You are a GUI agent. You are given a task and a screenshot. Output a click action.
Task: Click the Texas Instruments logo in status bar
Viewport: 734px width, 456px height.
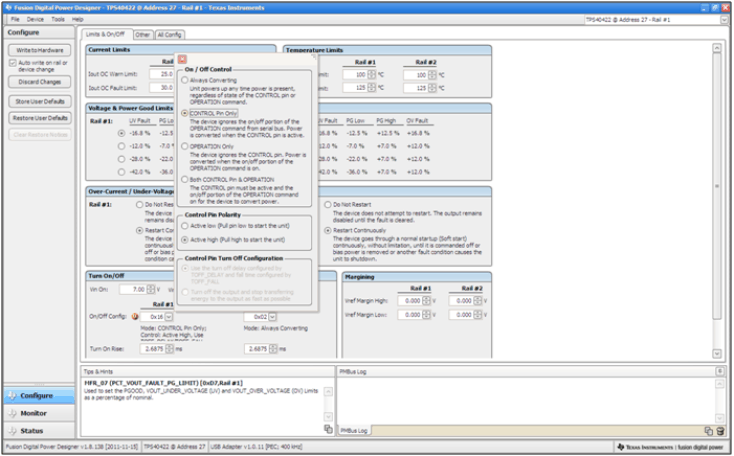point(621,447)
